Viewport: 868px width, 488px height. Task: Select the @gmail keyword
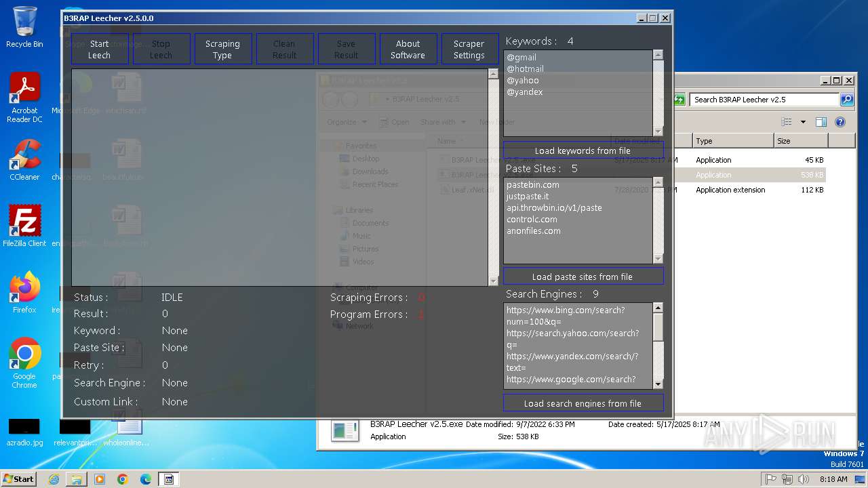point(521,58)
